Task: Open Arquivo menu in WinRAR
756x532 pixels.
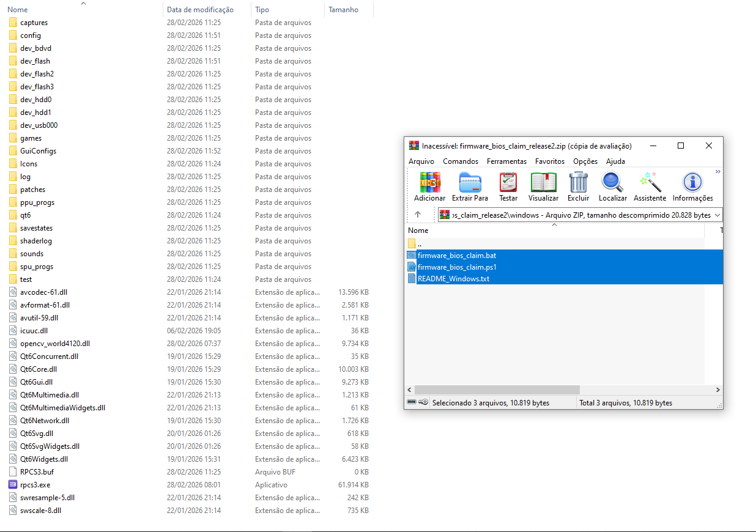Action: (421, 161)
